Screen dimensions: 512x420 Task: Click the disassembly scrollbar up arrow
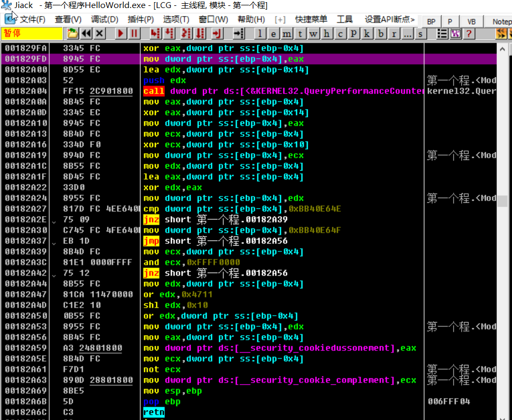502,49
